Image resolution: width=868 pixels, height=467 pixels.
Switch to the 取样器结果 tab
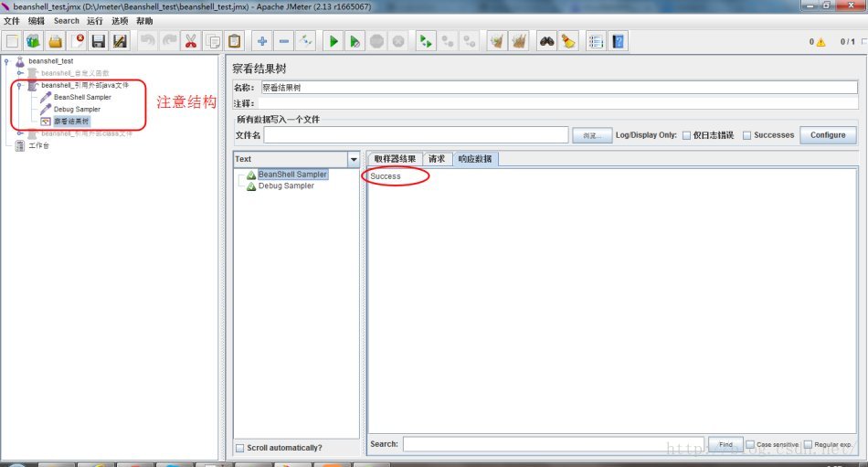pos(395,159)
